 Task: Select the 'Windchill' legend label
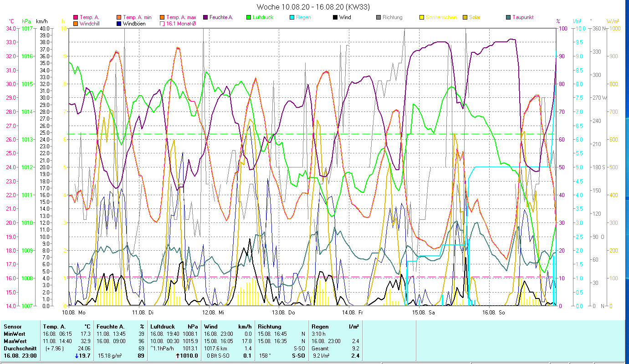pos(91,23)
